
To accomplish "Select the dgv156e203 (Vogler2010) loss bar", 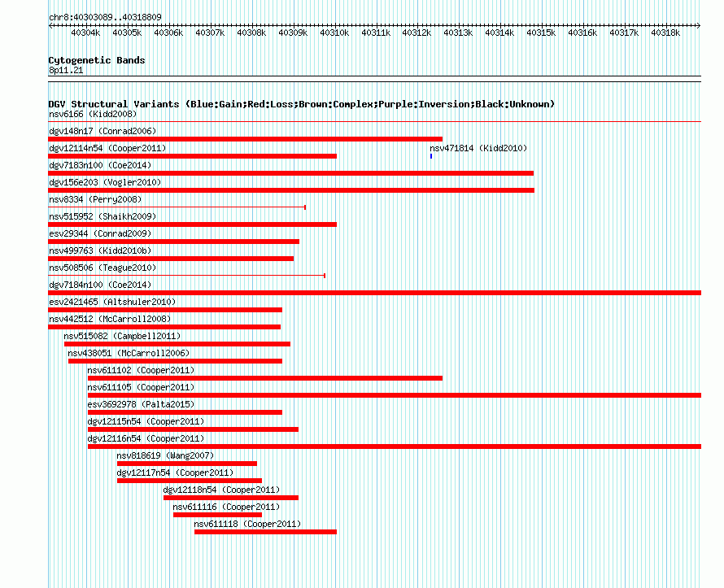I will coord(291,190).
